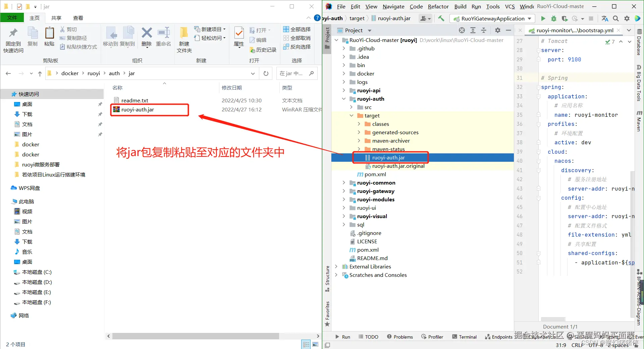Open the VCS menu
644x349 pixels.
(x=510, y=6)
